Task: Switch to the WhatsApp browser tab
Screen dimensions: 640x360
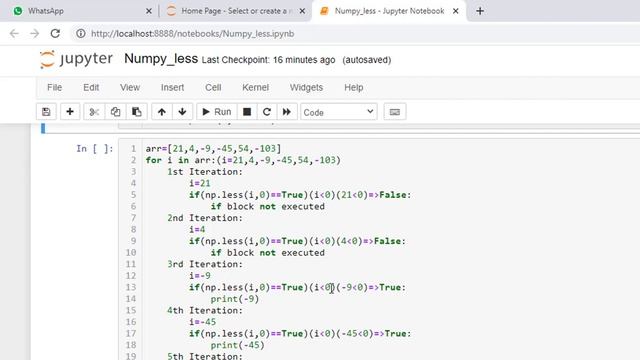Action: tap(78, 11)
